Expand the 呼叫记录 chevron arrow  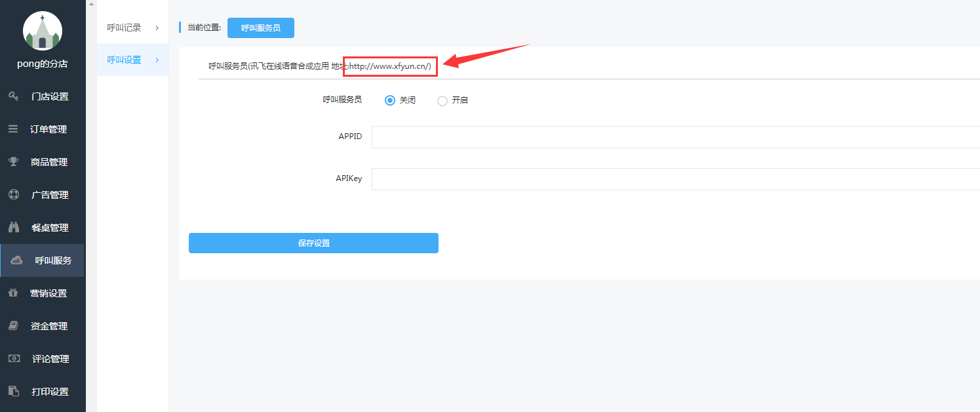(157, 28)
